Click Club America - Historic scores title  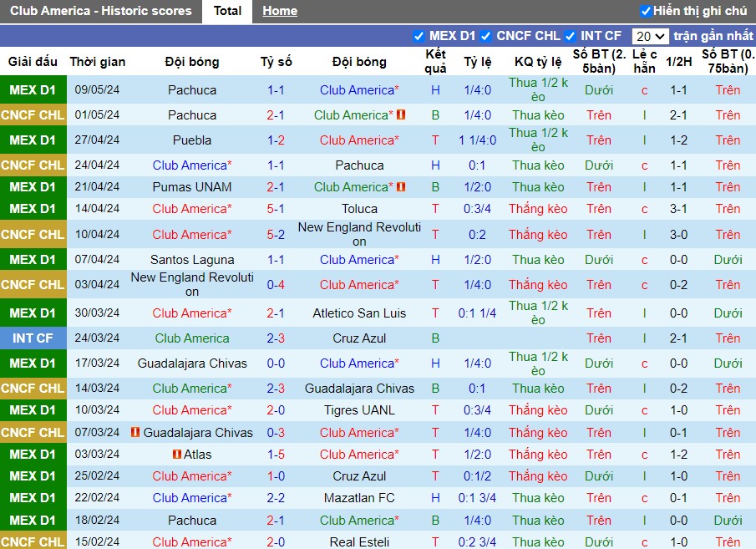[101, 11]
